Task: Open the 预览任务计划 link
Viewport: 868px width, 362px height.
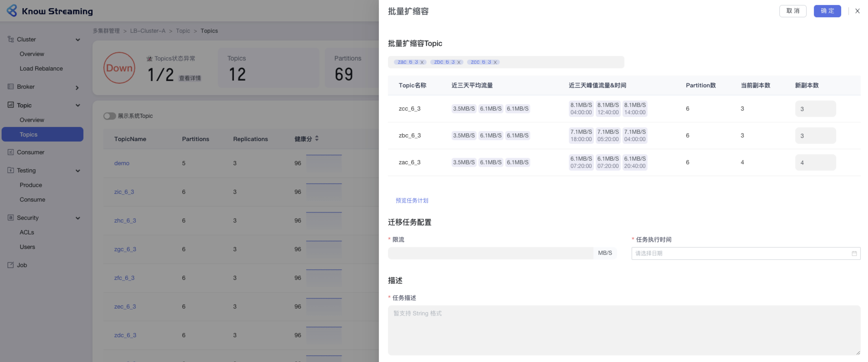Action: coord(412,200)
